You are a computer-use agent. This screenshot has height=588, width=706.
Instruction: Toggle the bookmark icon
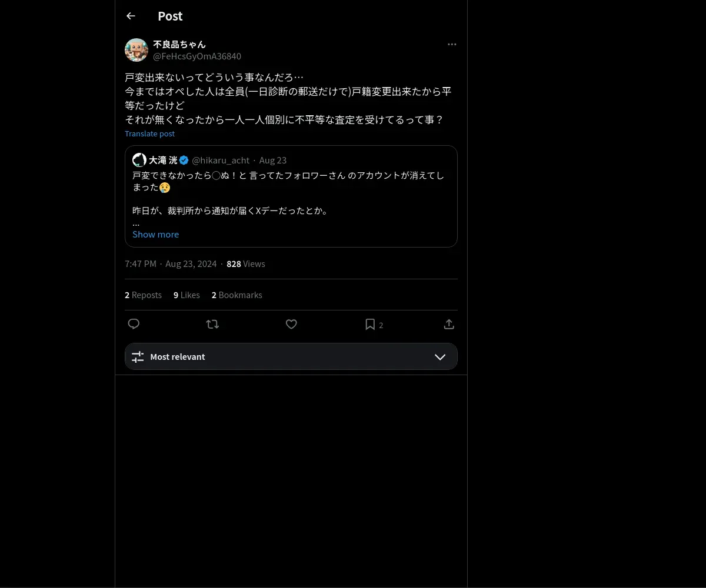click(370, 324)
